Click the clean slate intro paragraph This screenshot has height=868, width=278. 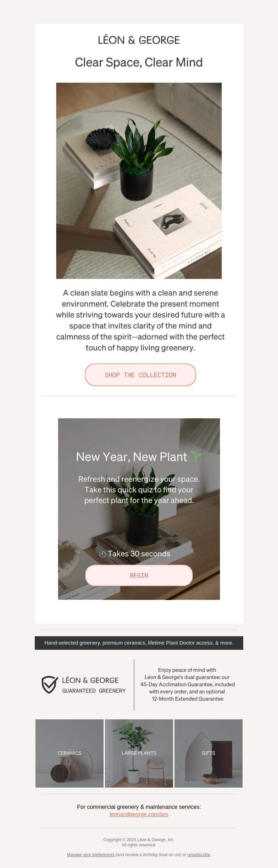[x=140, y=320]
